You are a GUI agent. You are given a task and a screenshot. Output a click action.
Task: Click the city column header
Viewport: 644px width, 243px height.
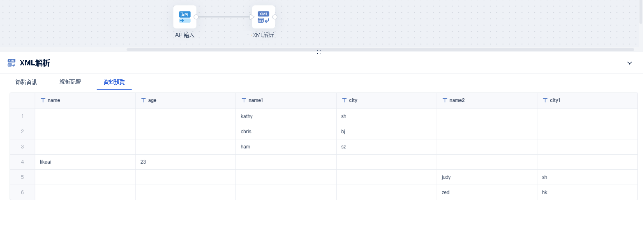386,100
